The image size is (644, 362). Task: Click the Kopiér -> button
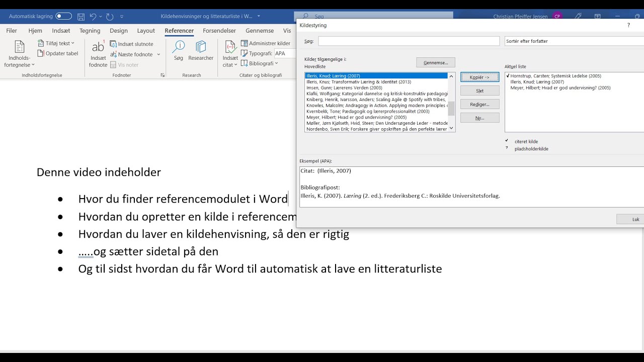[479, 77]
